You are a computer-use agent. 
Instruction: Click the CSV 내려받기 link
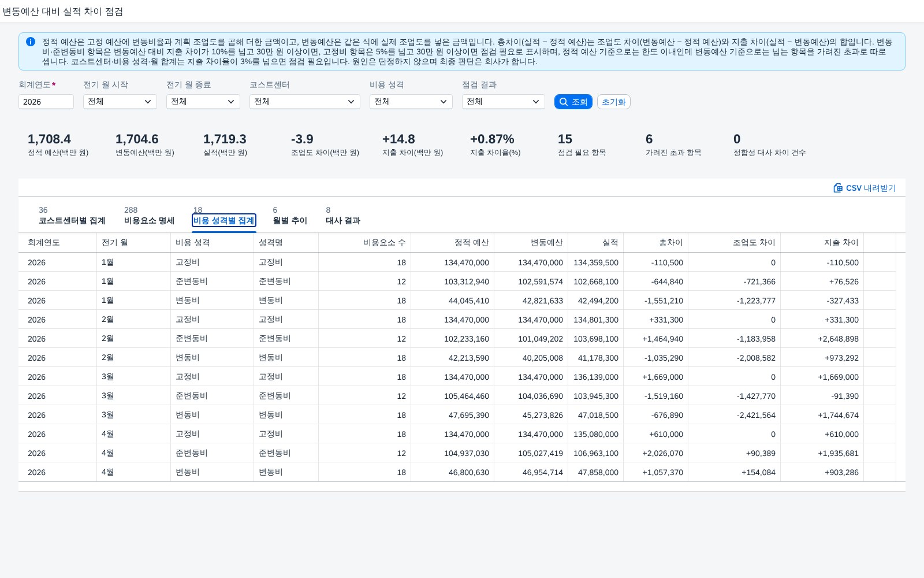pyautogui.click(x=865, y=188)
